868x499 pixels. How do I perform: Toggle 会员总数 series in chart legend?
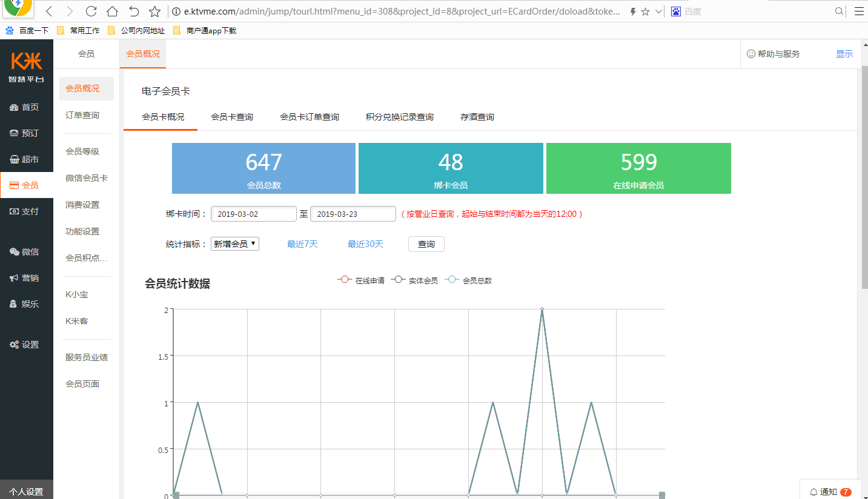tap(469, 280)
